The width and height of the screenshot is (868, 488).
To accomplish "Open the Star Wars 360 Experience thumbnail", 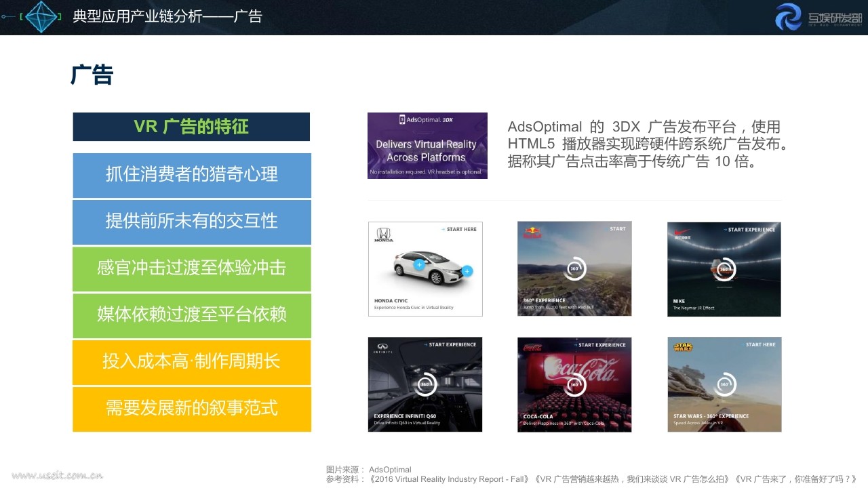I will pyautogui.click(x=724, y=384).
